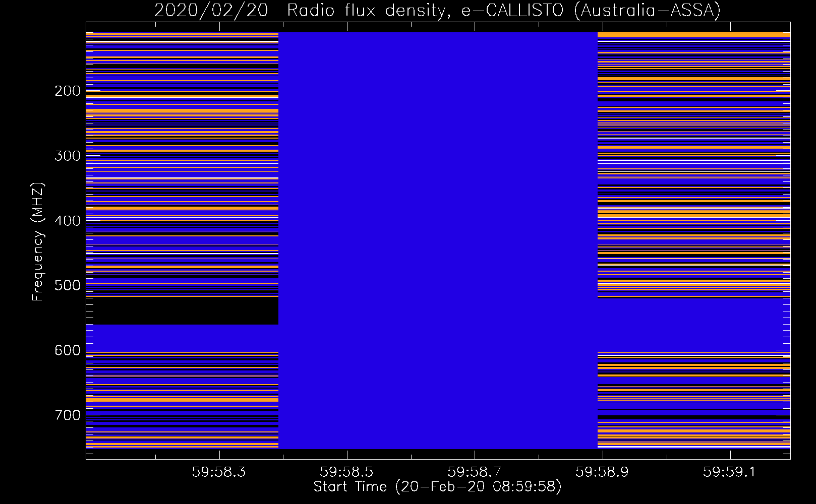Click the 500 frequency tick label

coord(68,286)
